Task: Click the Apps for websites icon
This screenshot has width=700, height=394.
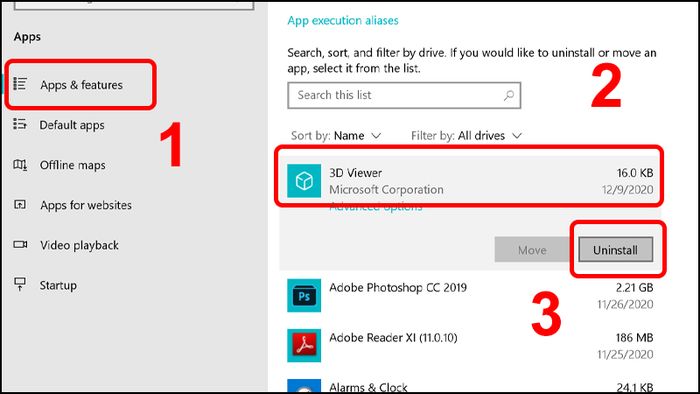Action: (x=20, y=205)
